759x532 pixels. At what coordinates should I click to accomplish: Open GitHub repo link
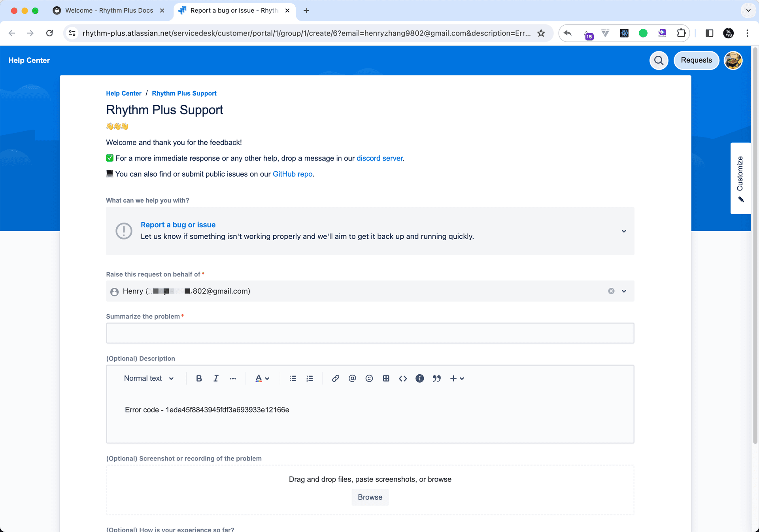coord(293,174)
